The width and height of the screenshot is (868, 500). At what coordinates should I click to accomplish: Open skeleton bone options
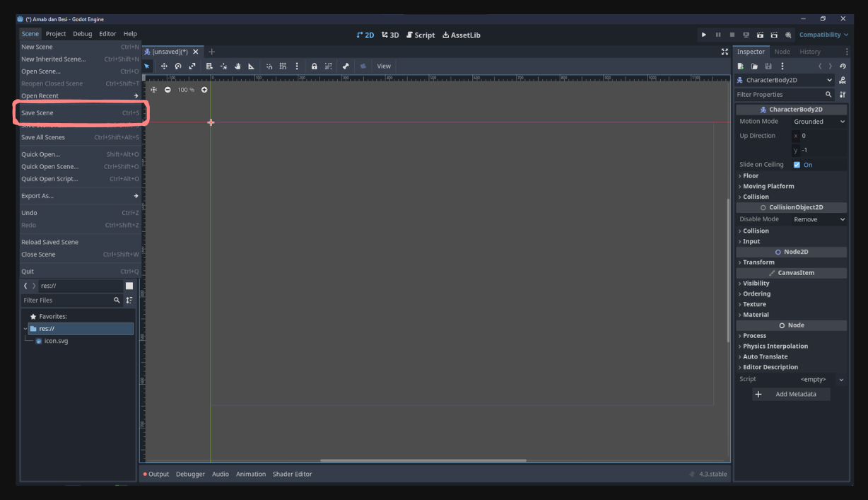click(x=346, y=66)
